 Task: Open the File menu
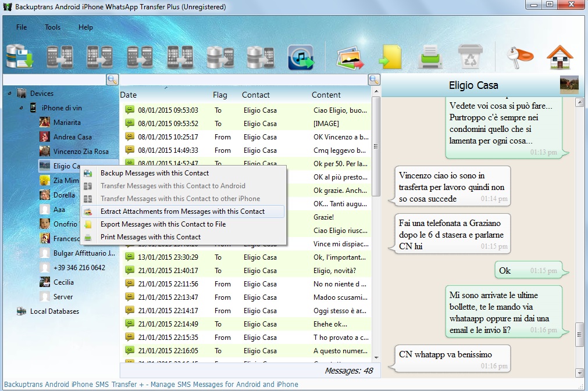[x=22, y=27]
